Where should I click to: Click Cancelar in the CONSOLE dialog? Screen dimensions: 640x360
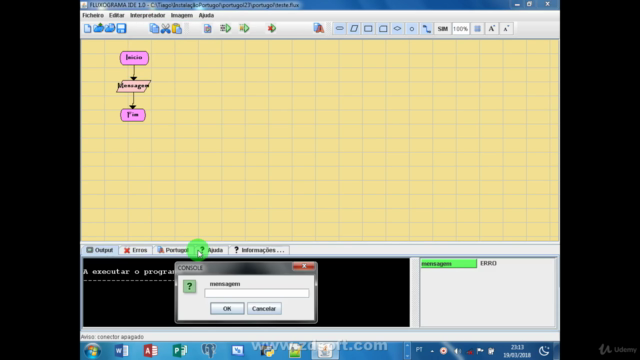(x=264, y=309)
